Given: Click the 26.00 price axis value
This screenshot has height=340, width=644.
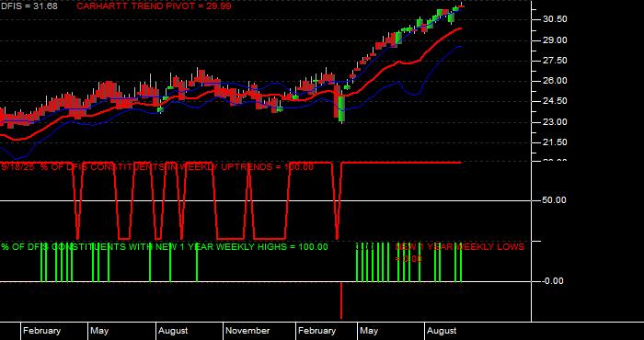Looking at the screenshot, I should pyautogui.click(x=555, y=81).
